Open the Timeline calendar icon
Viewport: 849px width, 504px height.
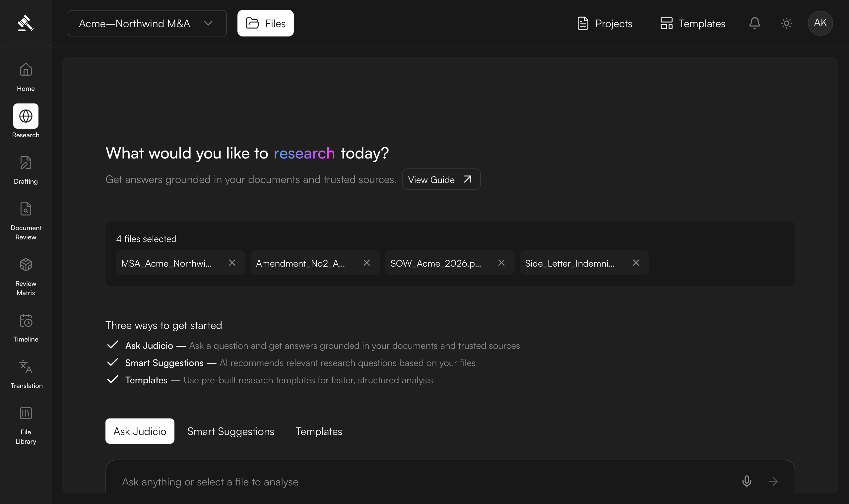pos(26,321)
